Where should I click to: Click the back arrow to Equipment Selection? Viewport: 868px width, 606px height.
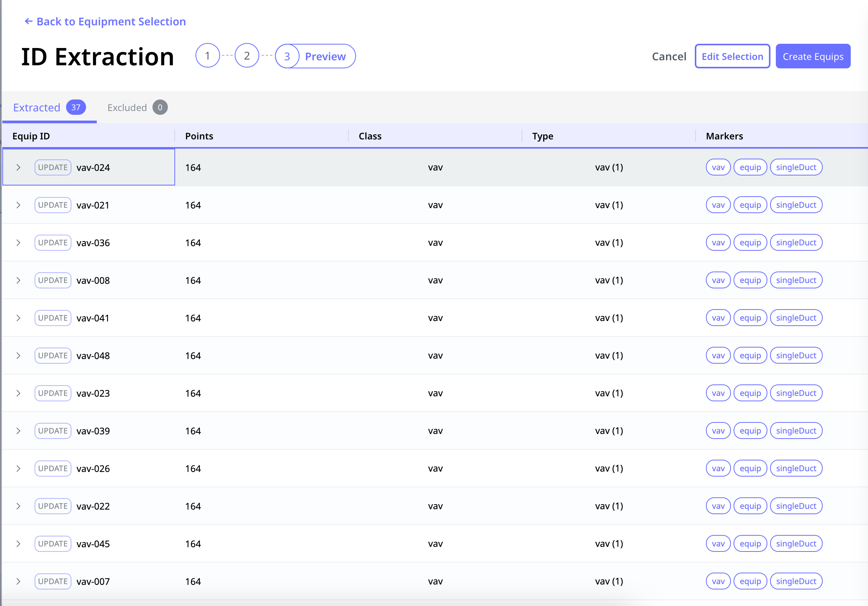(x=29, y=22)
